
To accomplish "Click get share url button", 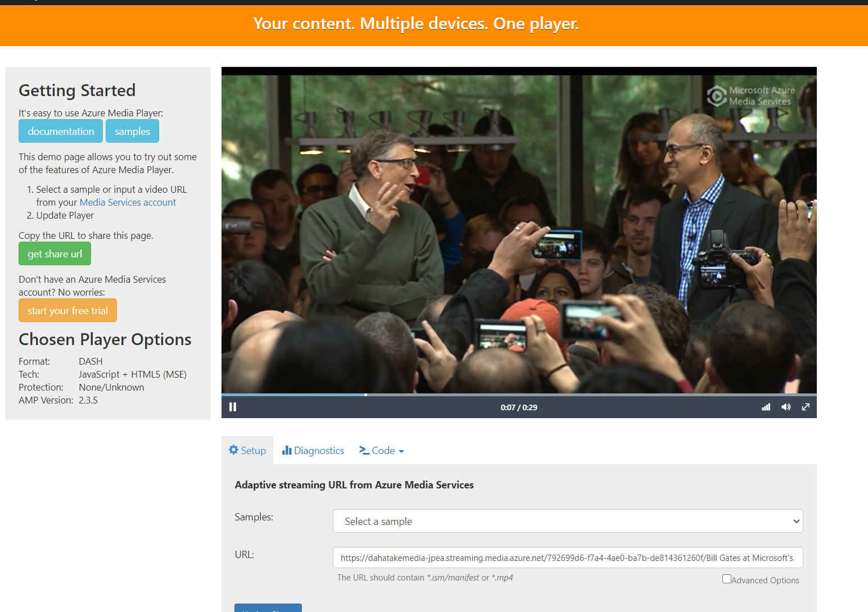I will point(55,253).
